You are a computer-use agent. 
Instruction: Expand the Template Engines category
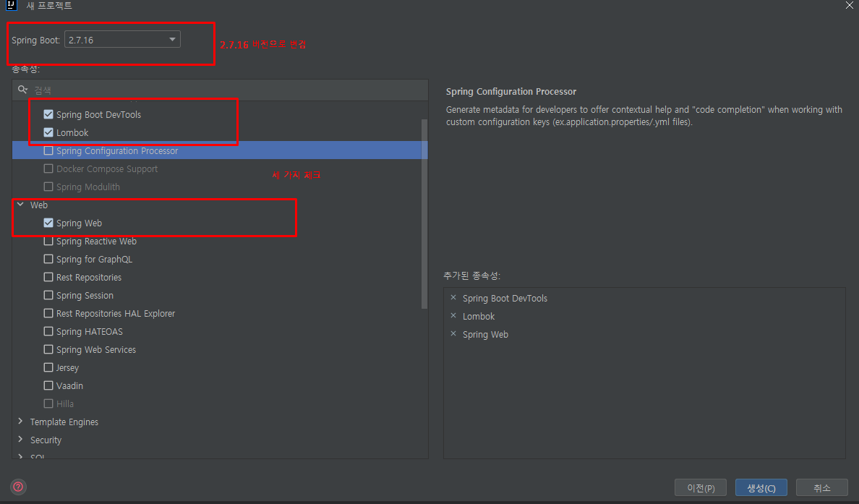click(20, 422)
